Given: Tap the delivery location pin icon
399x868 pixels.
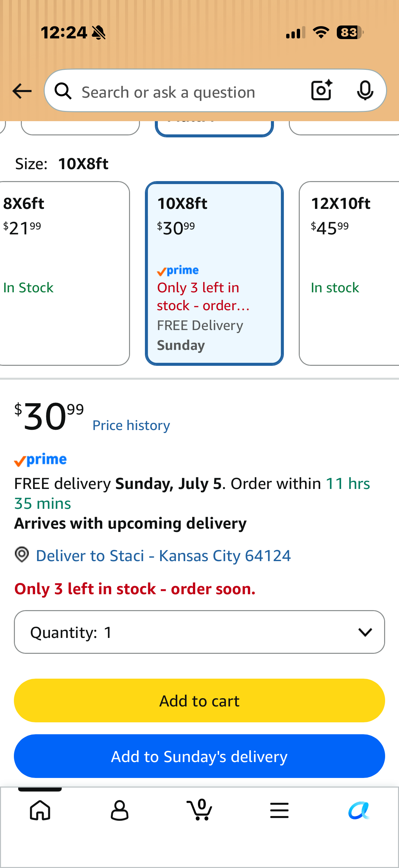Looking at the screenshot, I should (22, 554).
